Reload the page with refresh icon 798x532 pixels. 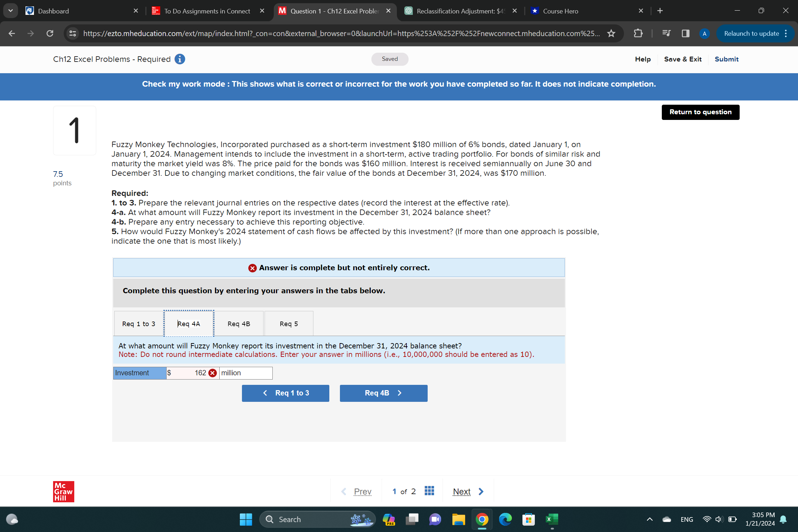[50, 34]
